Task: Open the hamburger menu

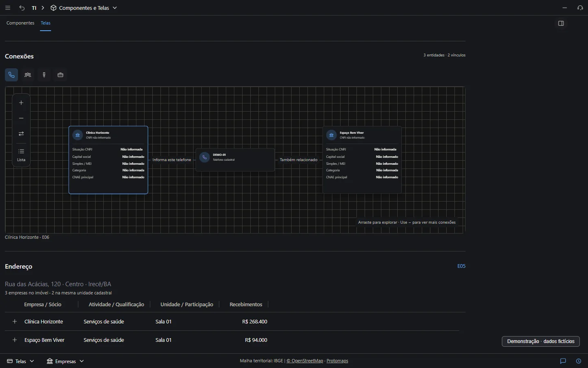Action: coord(8,8)
